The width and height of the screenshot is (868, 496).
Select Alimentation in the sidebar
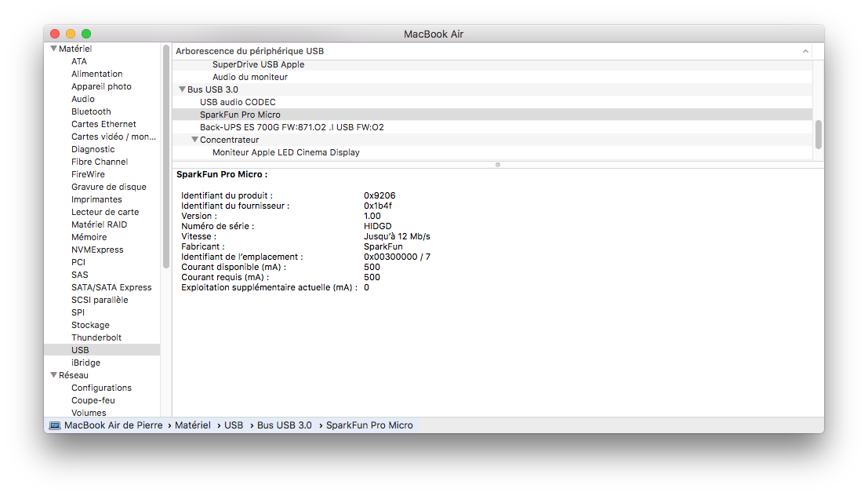(97, 74)
